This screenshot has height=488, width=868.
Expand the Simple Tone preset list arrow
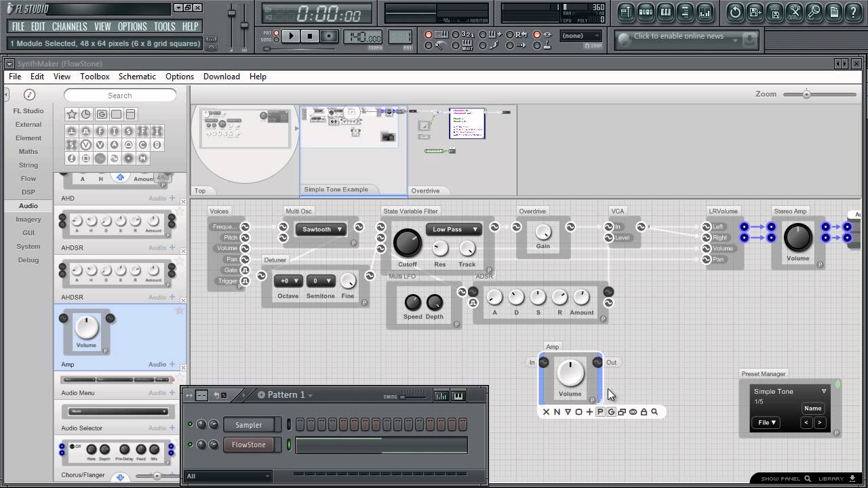824,391
